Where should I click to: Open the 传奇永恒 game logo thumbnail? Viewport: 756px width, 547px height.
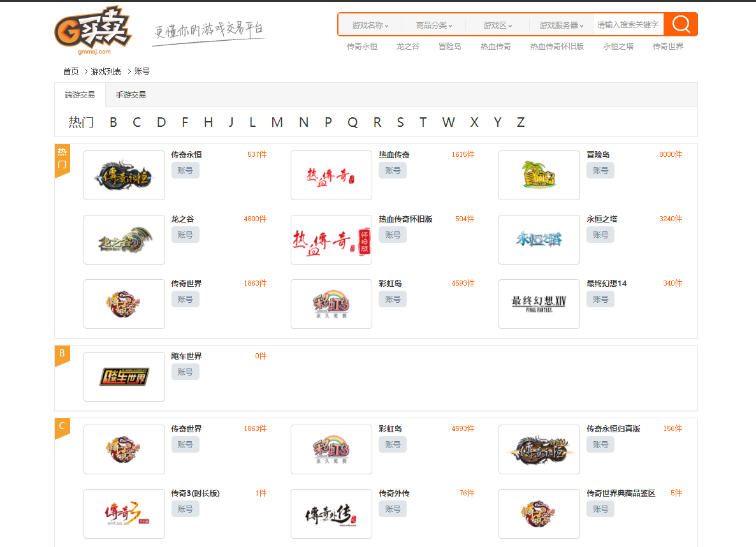click(x=124, y=175)
